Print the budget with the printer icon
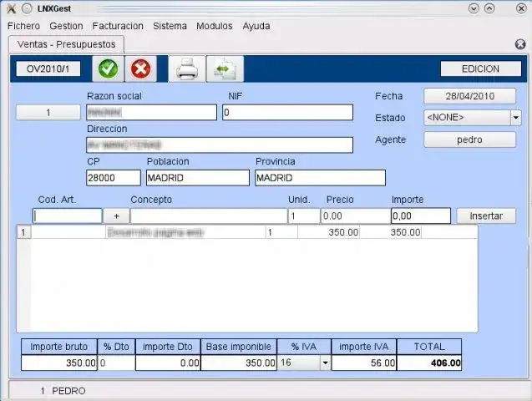Viewport: 532px width, 401px height. pos(187,69)
